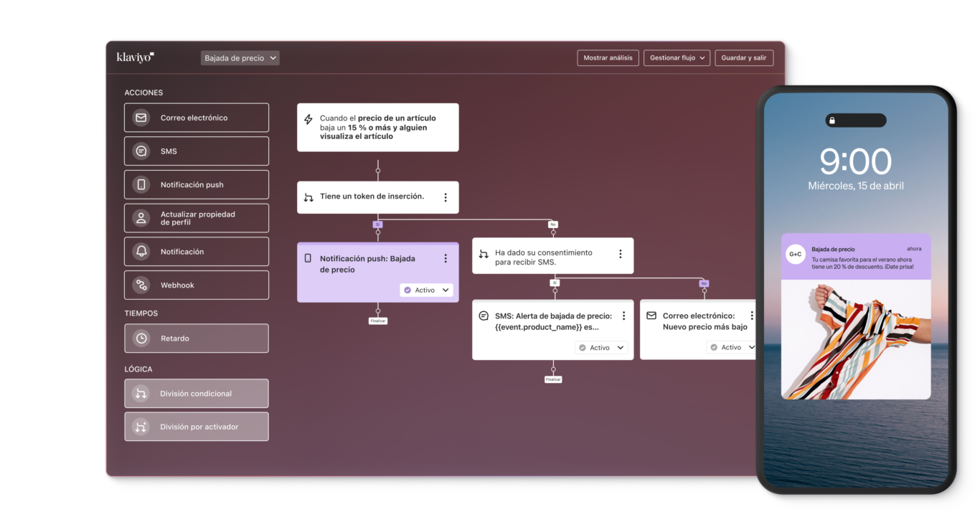Click the envelope icon for Correo electrónico
The height and width of the screenshot is (512, 980).
point(141,118)
